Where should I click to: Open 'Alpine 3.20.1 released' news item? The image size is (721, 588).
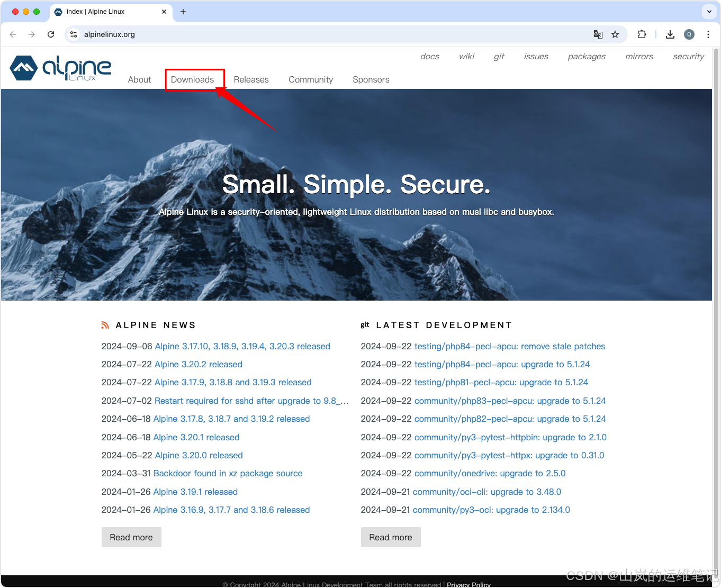(x=196, y=437)
